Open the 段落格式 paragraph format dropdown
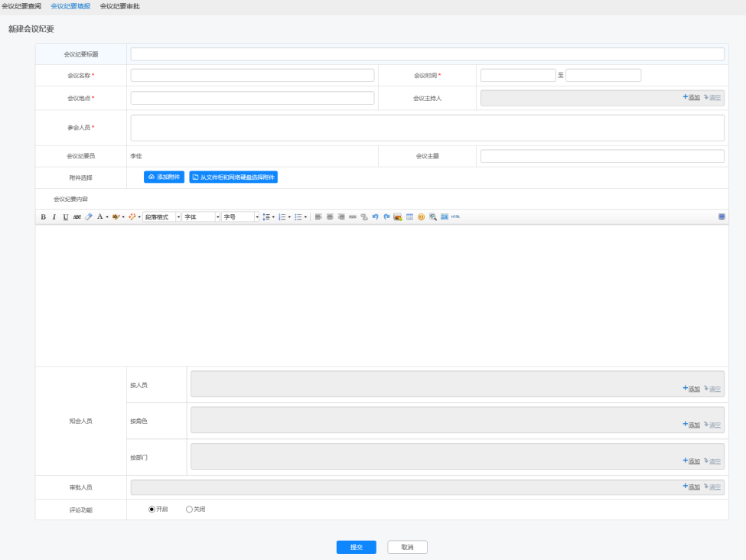The image size is (746, 560). point(162,217)
